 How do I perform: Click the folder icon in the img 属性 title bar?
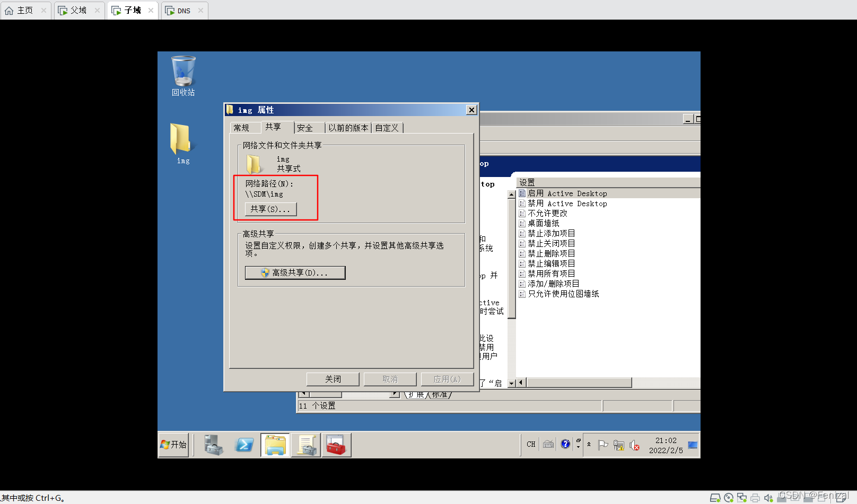pos(230,110)
